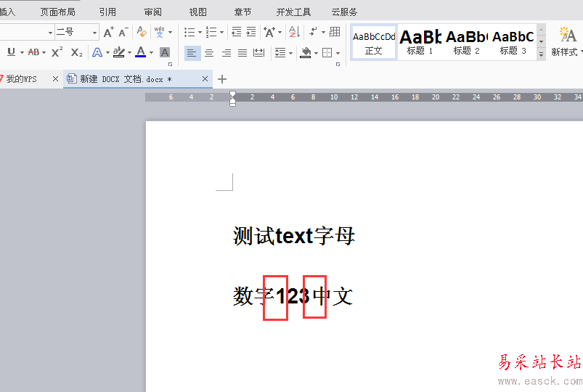Justify text alignment
The height and width of the screenshot is (392, 583).
pos(242,53)
